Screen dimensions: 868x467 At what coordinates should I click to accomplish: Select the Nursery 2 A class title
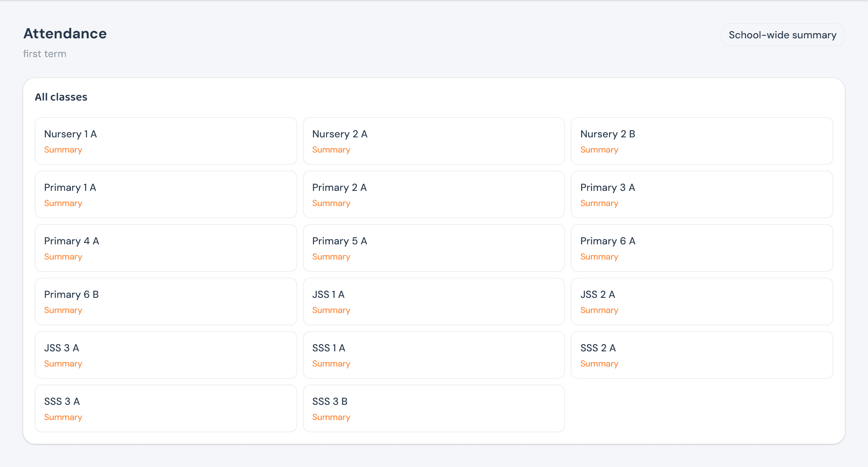[x=340, y=134]
